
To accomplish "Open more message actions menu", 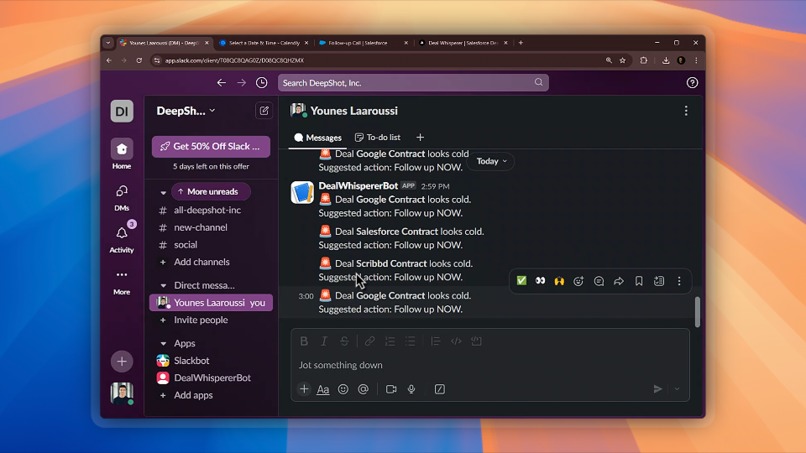I will click(x=679, y=281).
